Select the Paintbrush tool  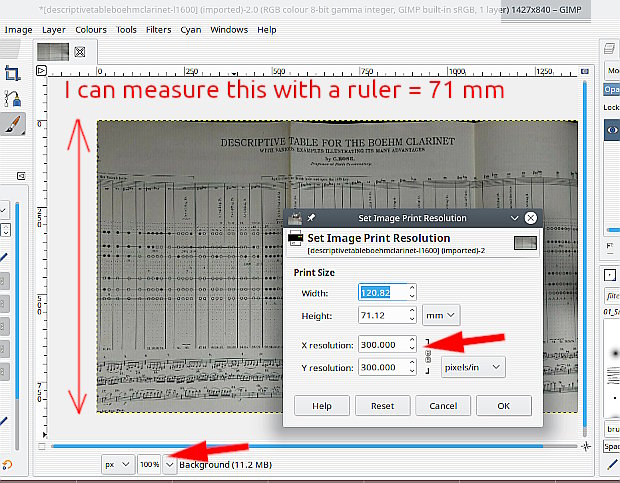(x=13, y=124)
